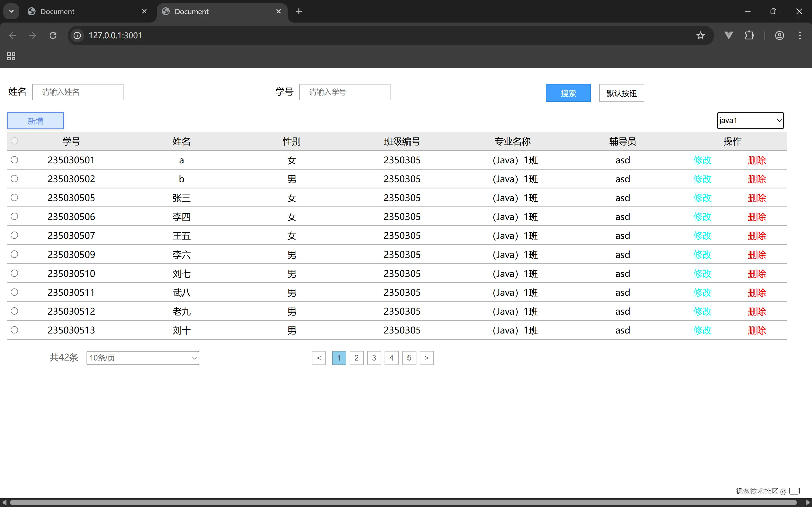Click the blue 搜索 search button
Image resolution: width=812 pixels, height=507 pixels.
pos(568,93)
